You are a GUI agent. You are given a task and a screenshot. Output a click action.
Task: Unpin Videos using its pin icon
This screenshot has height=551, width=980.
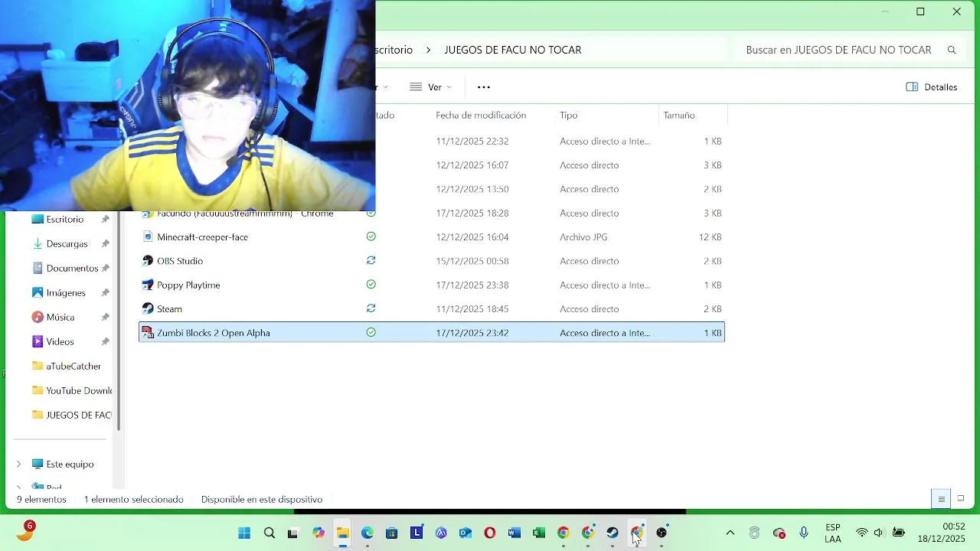(106, 342)
